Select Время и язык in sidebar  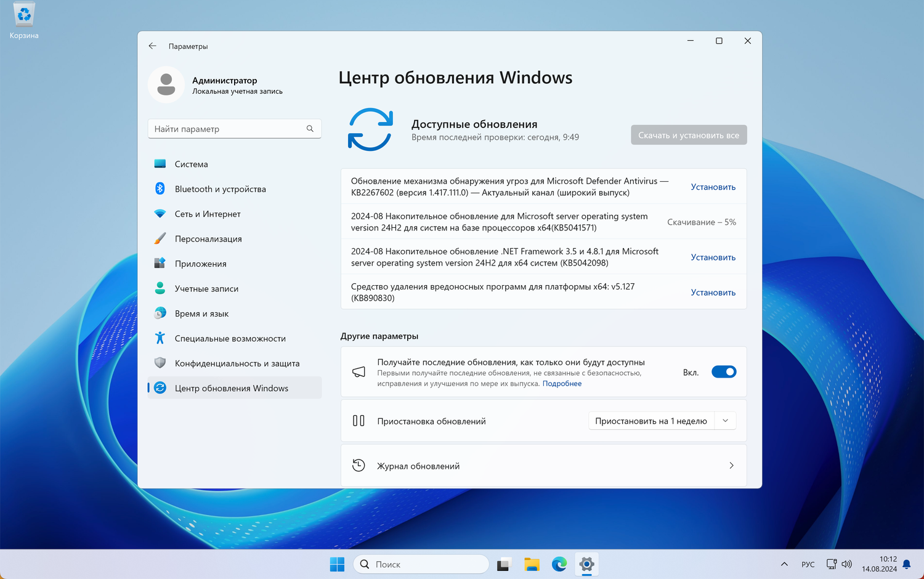[235, 314]
